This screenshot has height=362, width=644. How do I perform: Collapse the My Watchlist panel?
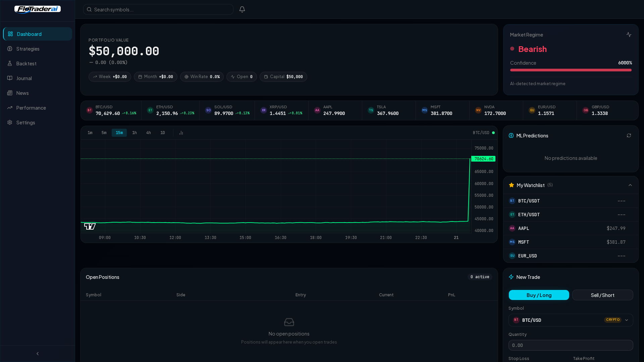click(630, 185)
